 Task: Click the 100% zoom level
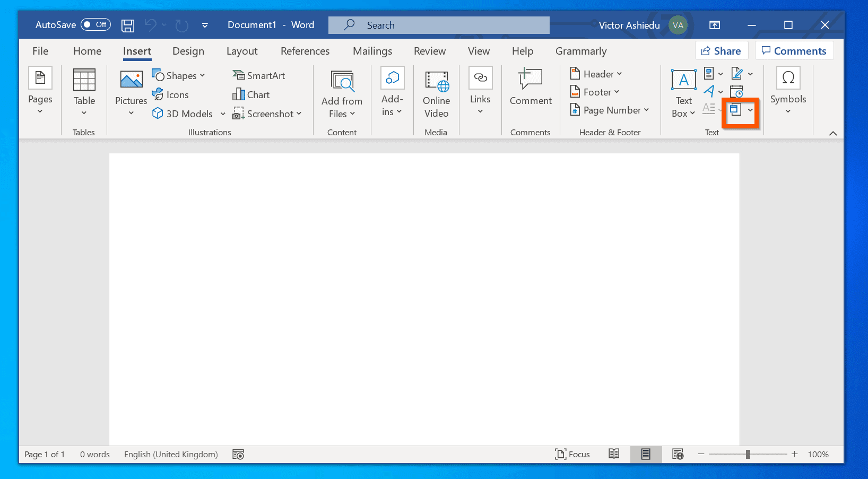pos(818,454)
